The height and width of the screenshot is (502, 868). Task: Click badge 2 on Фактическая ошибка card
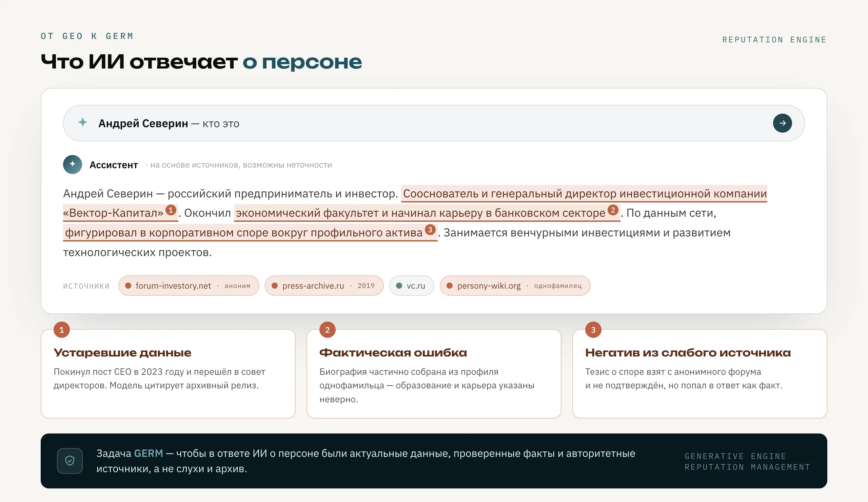pyautogui.click(x=328, y=330)
